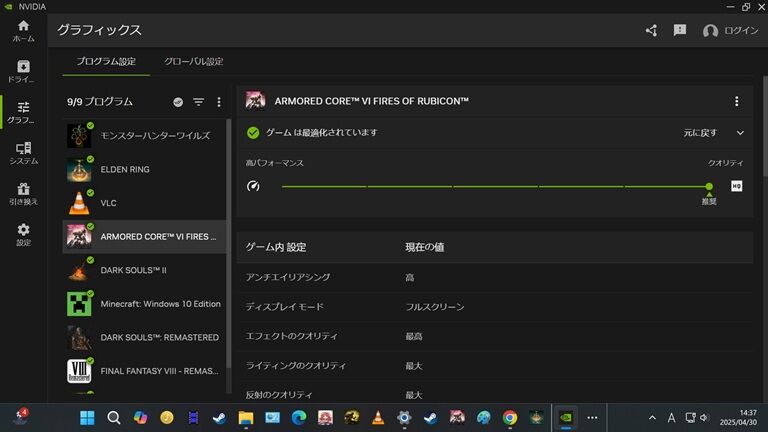
Task: Click the volume icon in system tray
Action: click(x=704, y=418)
